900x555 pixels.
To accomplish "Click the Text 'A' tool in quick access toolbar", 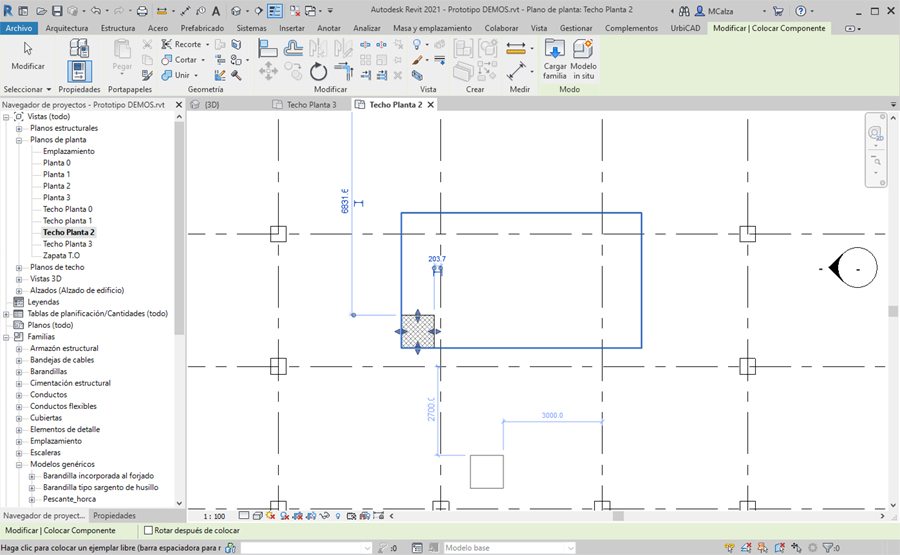I will pyautogui.click(x=215, y=11).
